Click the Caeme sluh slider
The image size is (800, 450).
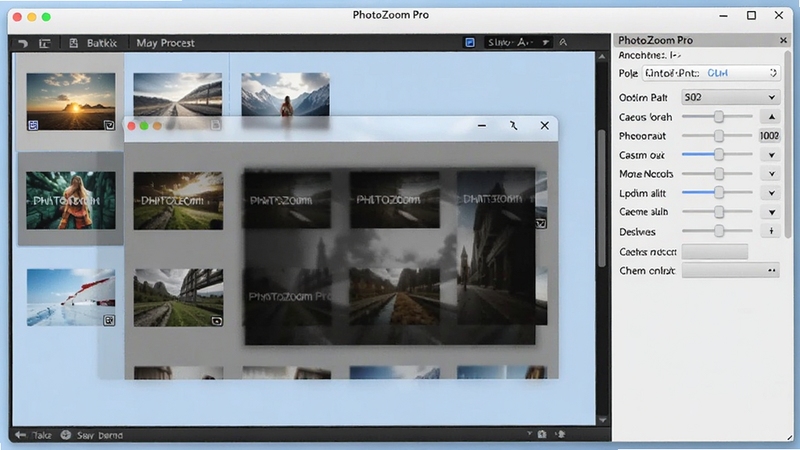point(717,211)
